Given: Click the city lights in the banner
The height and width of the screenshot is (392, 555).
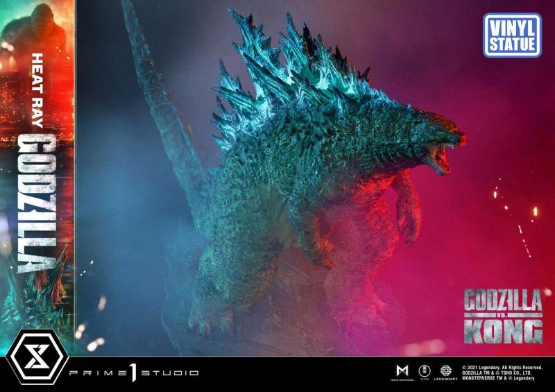Looking at the screenshot, I should tap(21, 104).
